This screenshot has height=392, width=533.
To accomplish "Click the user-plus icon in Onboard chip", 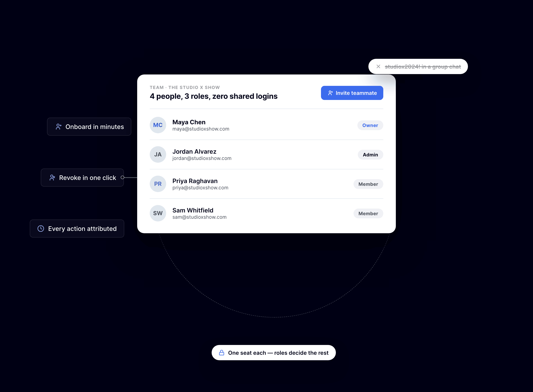I will pyautogui.click(x=58, y=127).
